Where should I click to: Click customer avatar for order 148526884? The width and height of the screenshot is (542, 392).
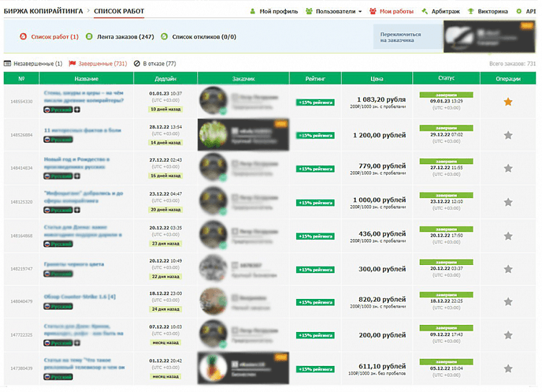(x=214, y=135)
